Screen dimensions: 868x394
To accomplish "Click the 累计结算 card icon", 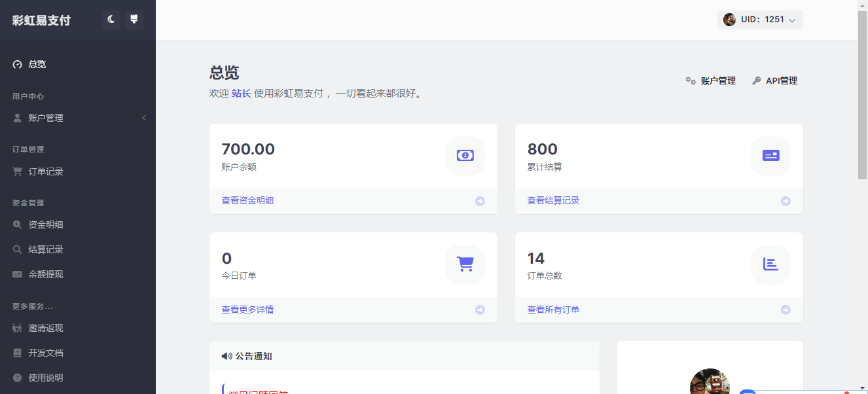I will [770, 156].
